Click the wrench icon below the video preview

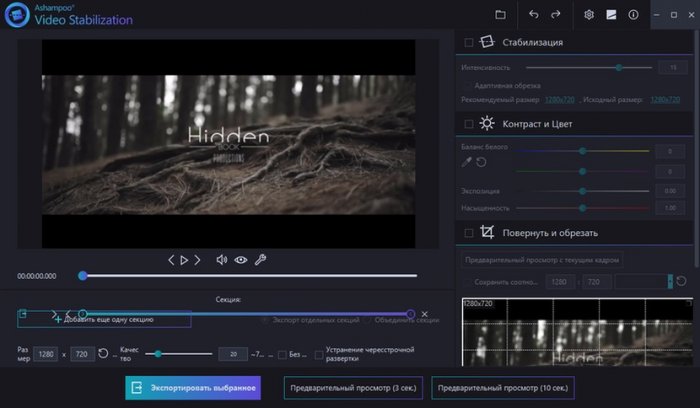click(260, 260)
